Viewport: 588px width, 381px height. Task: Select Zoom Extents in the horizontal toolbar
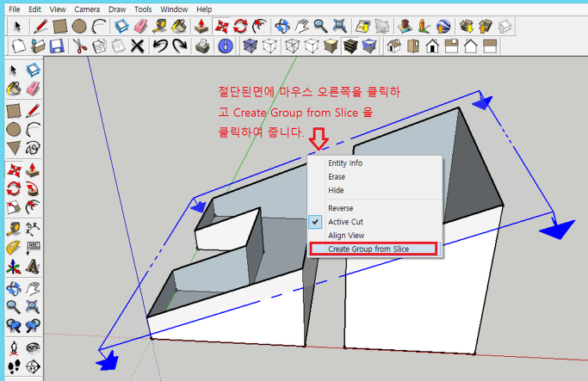[340, 26]
